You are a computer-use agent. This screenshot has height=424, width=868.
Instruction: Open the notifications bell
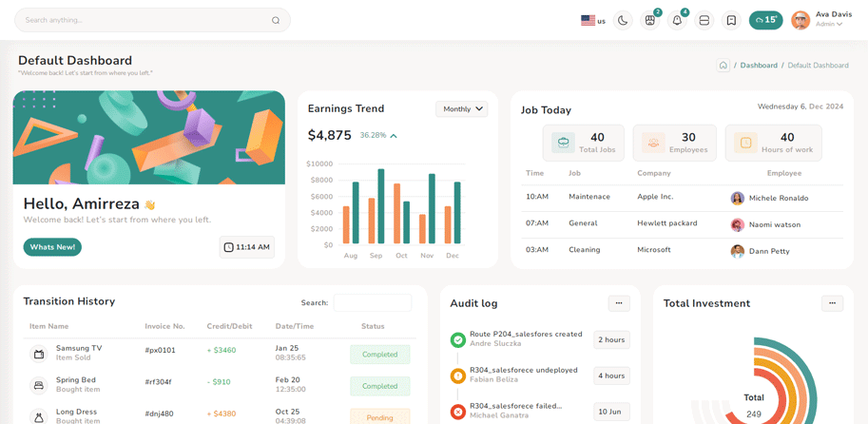[677, 20]
